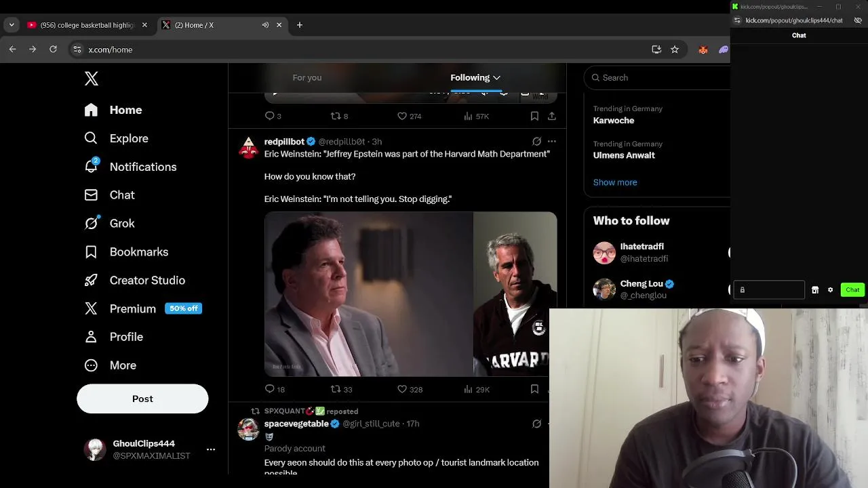This screenshot has width=868, height=488.
Task: Open Creator Studio
Action: tap(134, 280)
